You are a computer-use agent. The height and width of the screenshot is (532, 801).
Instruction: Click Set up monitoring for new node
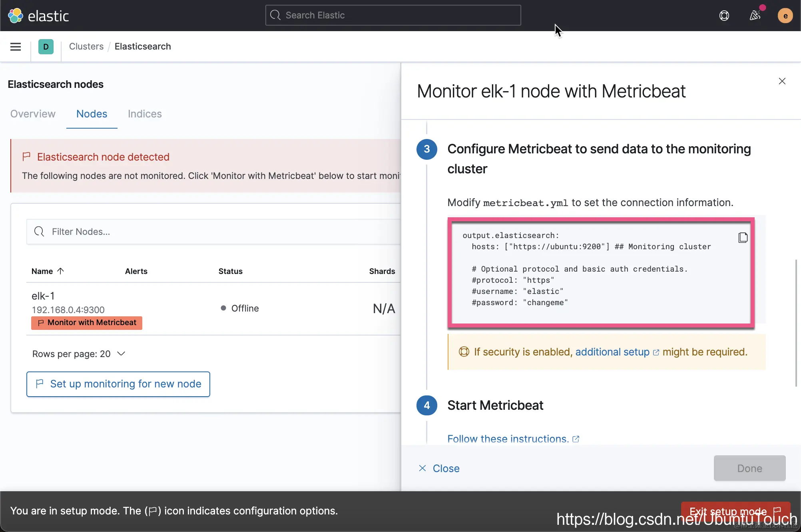pos(118,384)
